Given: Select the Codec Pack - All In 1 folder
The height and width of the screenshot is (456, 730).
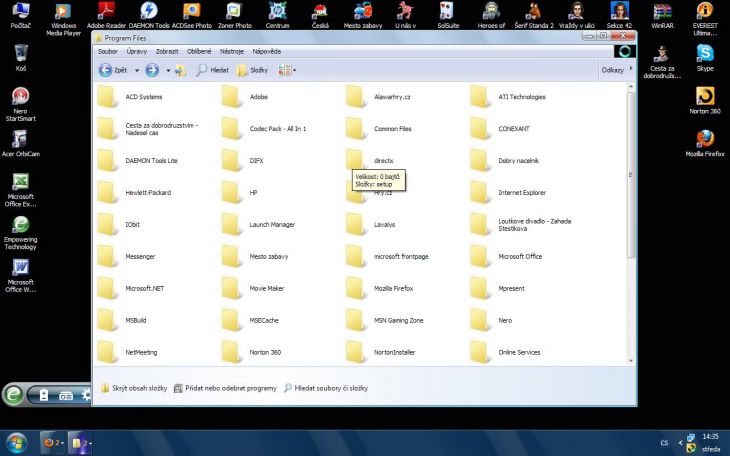Looking at the screenshot, I should click(264, 129).
